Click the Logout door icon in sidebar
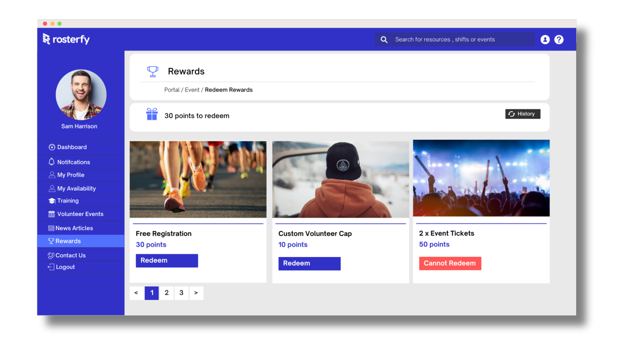 point(51,267)
